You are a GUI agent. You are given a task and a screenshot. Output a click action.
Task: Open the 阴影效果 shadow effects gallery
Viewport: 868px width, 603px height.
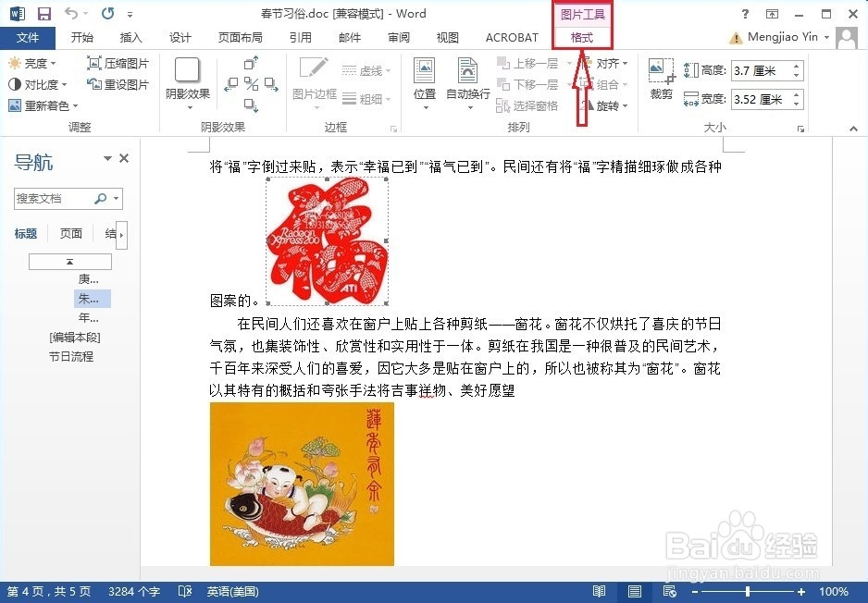pyautogui.click(x=188, y=83)
